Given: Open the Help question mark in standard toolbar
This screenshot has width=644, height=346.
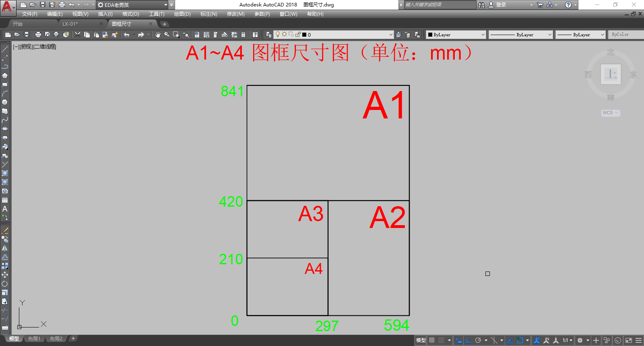Looking at the screenshot, I should coord(255,35).
